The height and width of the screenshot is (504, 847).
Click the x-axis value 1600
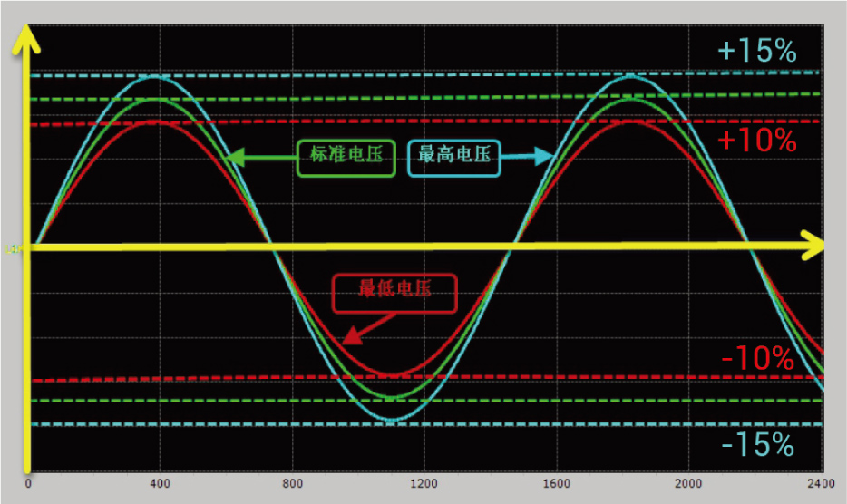(x=557, y=483)
